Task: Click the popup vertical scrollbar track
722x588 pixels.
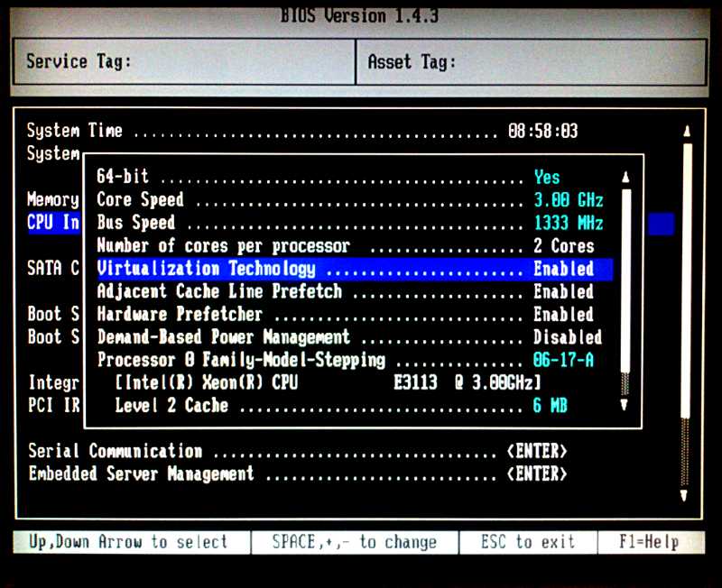Action: pos(625,289)
